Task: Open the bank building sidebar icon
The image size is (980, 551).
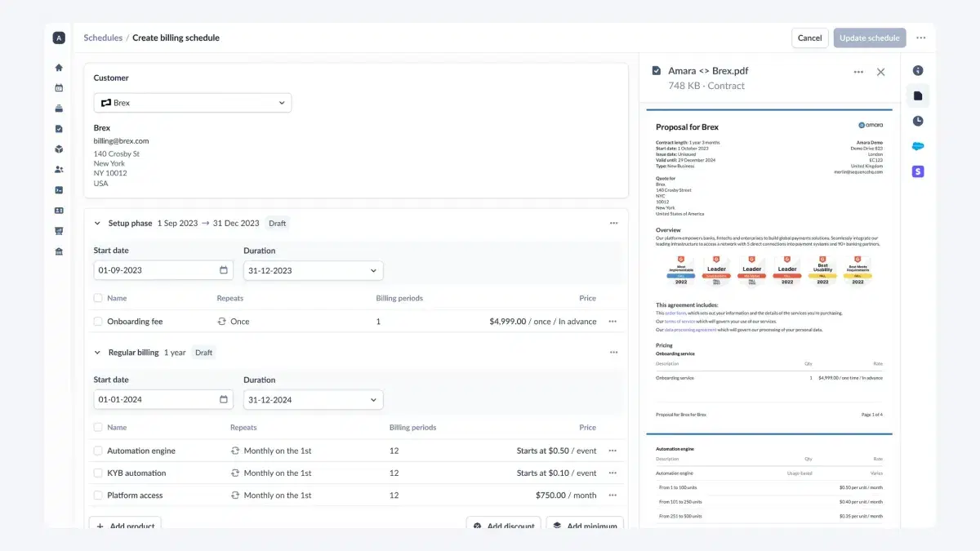Action: [59, 251]
